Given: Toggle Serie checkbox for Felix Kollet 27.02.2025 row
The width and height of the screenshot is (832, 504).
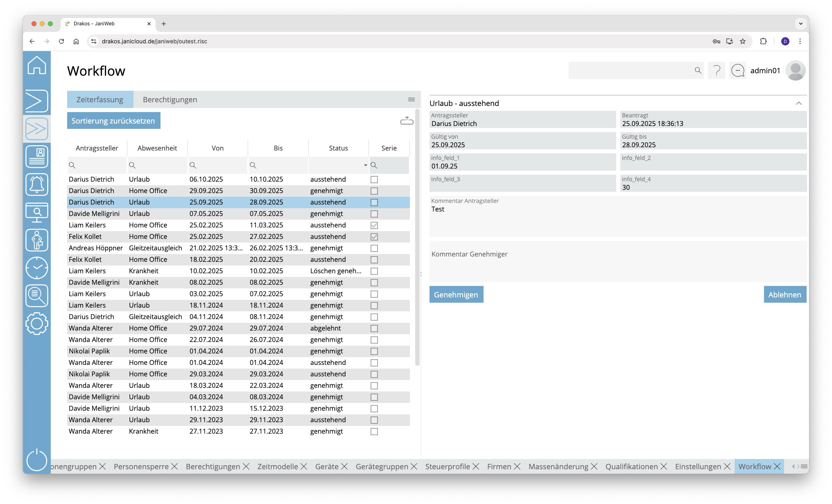Looking at the screenshot, I should coord(374,237).
